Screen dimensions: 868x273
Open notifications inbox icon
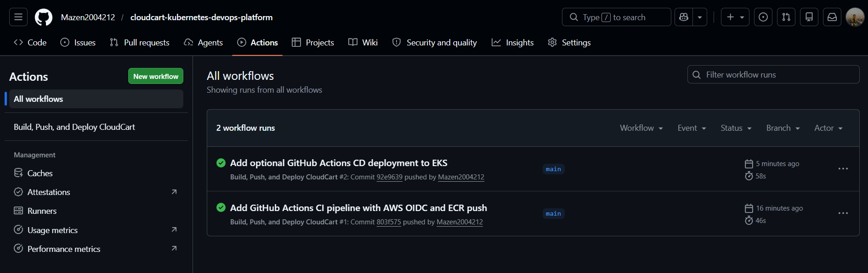pyautogui.click(x=832, y=17)
